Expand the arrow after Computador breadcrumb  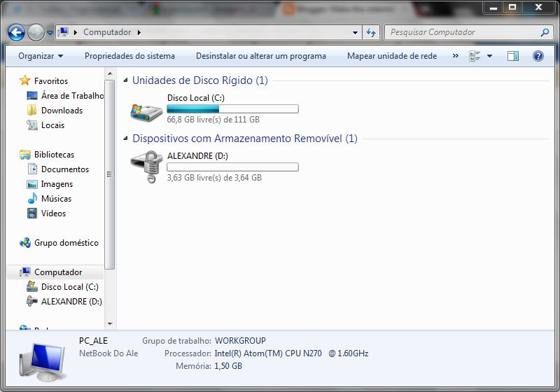(139, 32)
